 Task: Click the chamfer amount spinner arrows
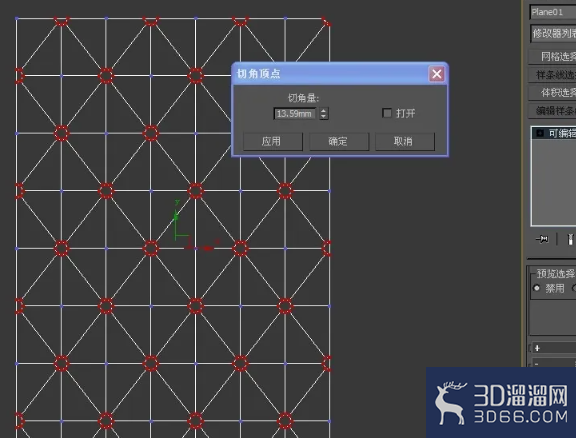[x=323, y=114]
